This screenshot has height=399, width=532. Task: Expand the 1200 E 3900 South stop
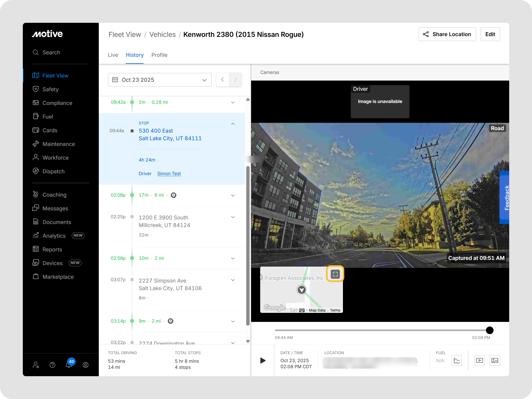point(233,217)
